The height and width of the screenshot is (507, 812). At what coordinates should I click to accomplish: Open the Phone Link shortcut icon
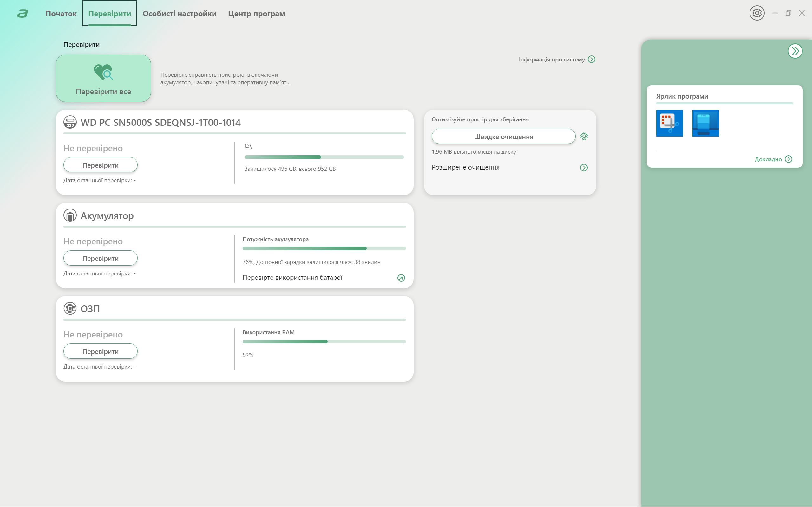tap(705, 123)
